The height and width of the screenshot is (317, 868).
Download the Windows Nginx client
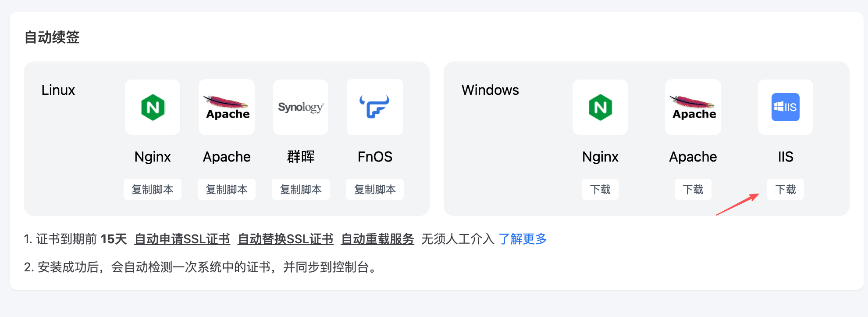click(600, 189)
